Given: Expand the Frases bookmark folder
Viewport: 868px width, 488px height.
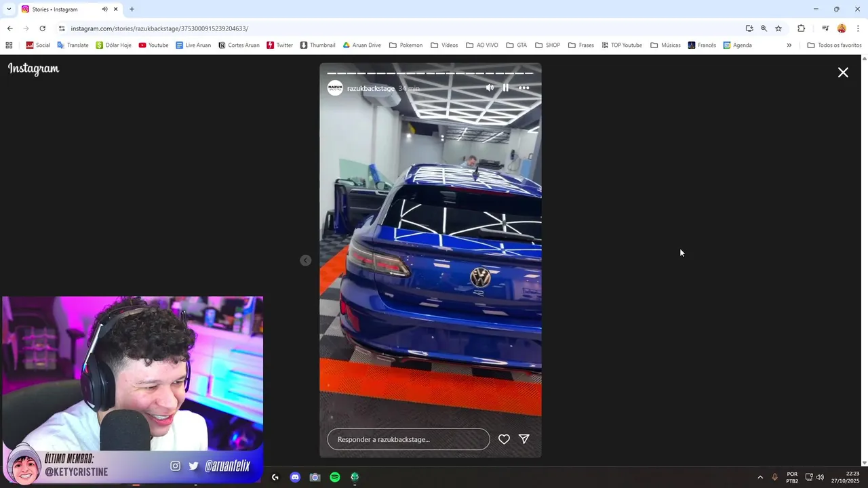Looking at the screenshot, I should coord(581,45).
